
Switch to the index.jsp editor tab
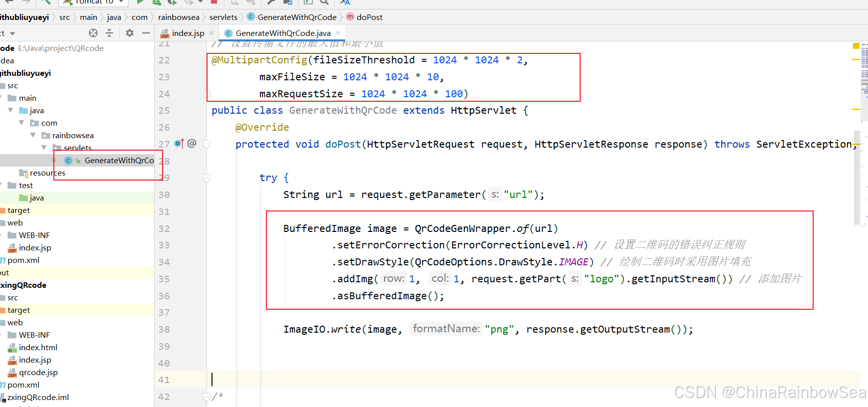coord(188,33)
